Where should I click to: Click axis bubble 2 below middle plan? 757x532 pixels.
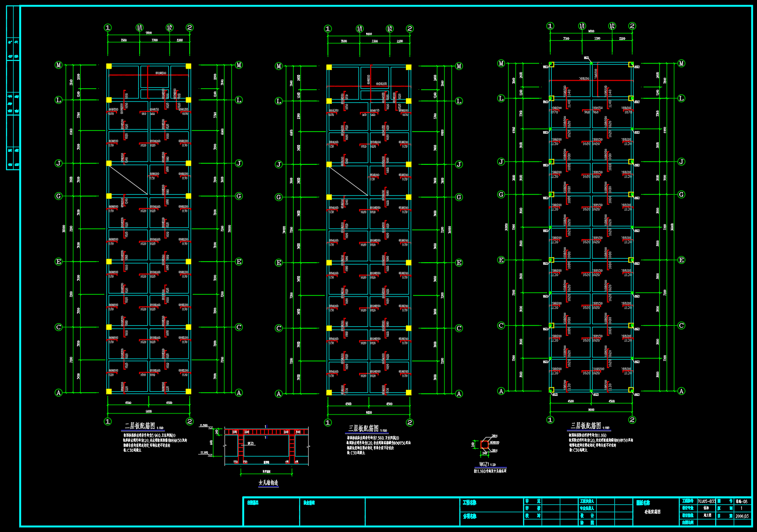pos(410,423)
